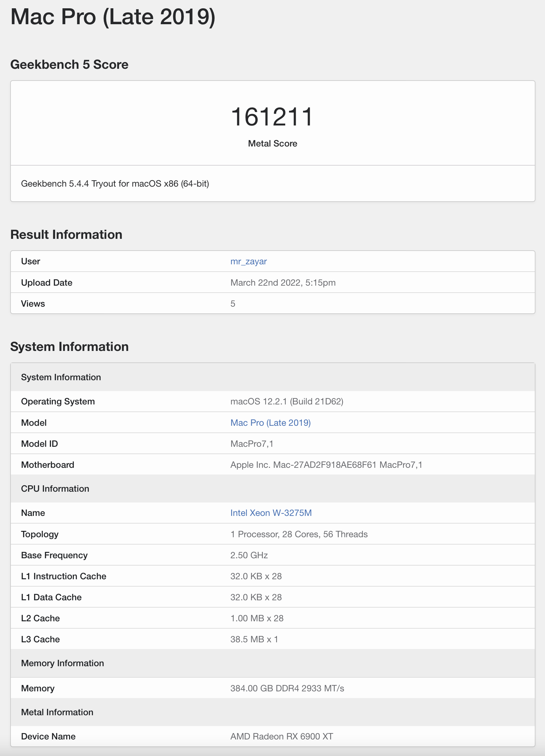The height and width of the screenshot is (756, 545).
Task: Click the 161211 Metal Score number
Action: click(x=272, y=117)
